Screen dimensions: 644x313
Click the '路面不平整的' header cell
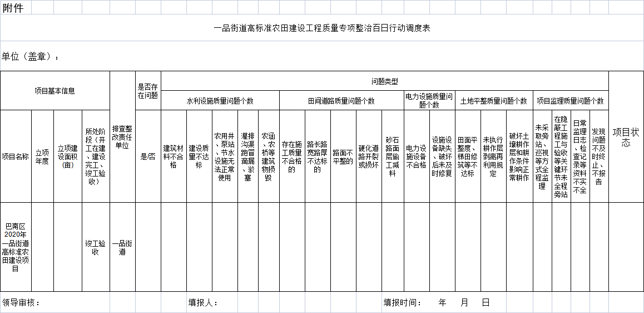(x=343, y=156)
